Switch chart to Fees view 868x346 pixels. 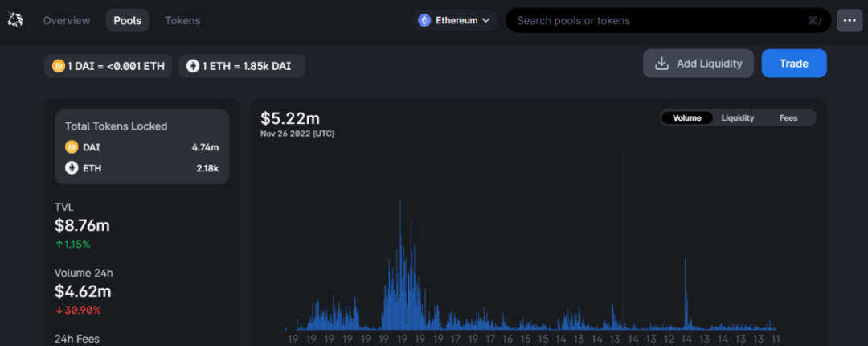[788, 117]
